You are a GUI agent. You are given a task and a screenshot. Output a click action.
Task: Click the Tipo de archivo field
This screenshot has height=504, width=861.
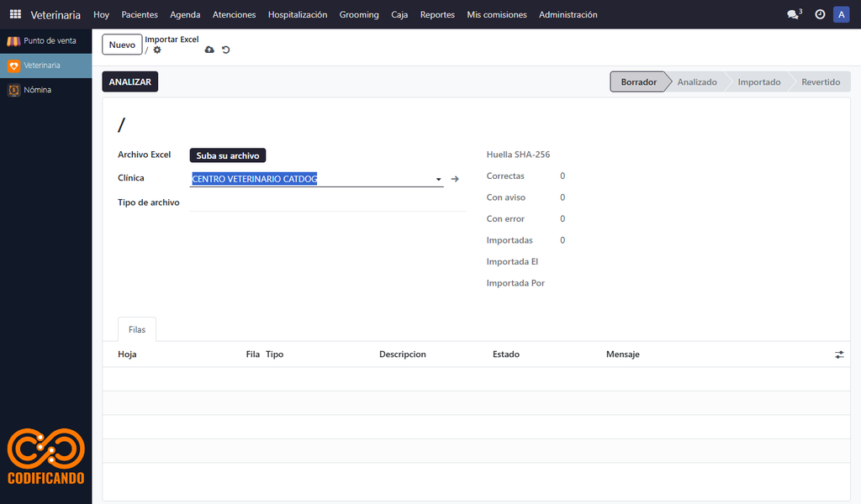[328, 203]
